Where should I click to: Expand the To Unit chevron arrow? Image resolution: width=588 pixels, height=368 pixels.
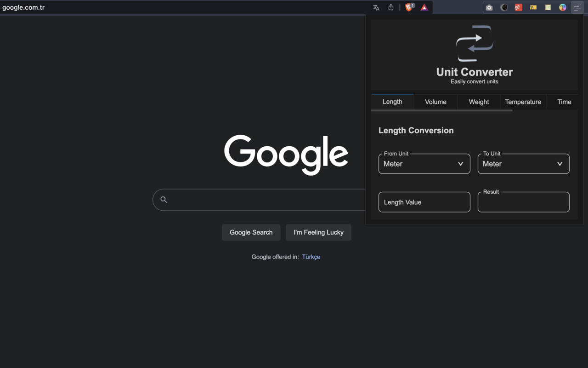point(560,163)
